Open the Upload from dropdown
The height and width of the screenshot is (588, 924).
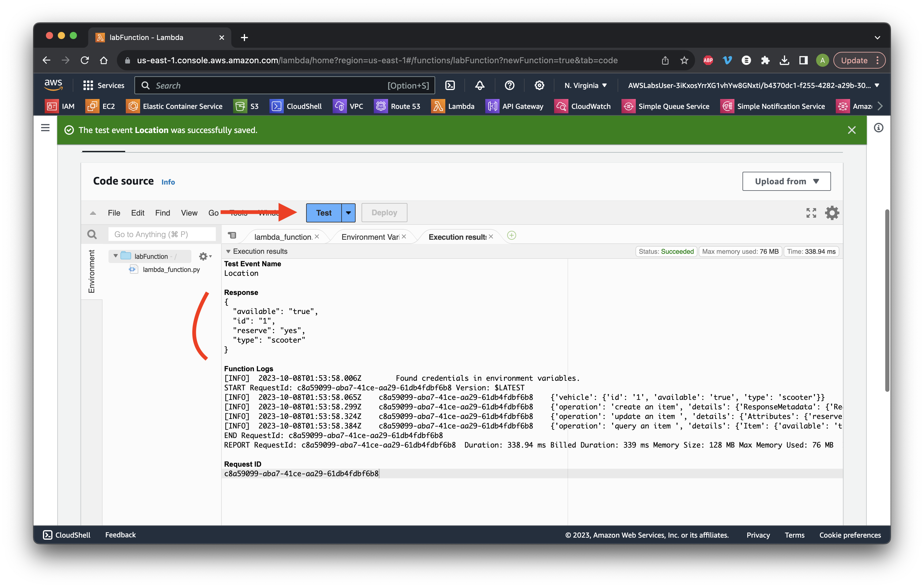tap(786, 181)
